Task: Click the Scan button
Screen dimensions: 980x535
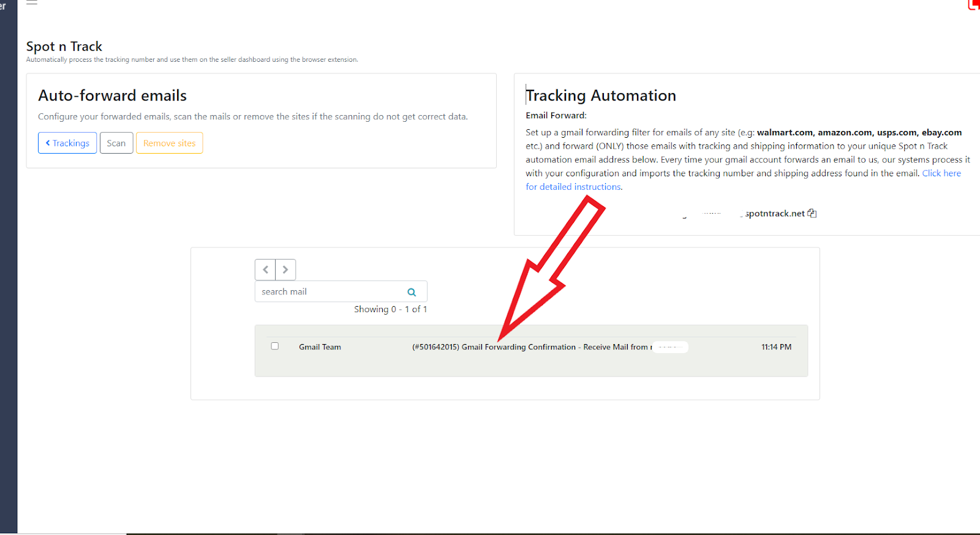Action: tap(116, 143)
